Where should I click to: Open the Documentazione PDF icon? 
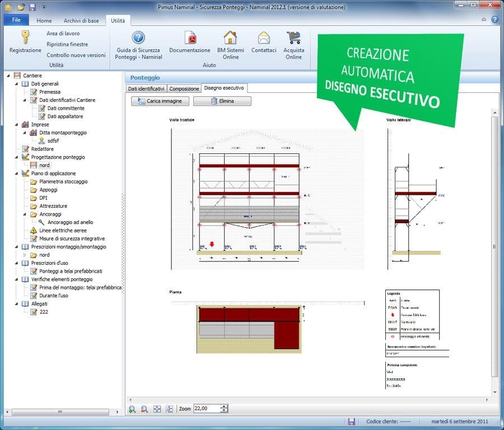coord(190,38)
